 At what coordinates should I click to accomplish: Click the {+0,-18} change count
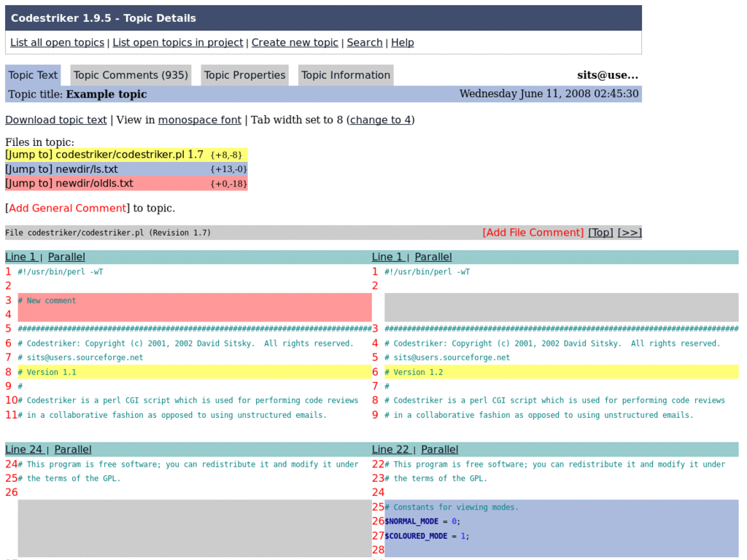[228, 184]
